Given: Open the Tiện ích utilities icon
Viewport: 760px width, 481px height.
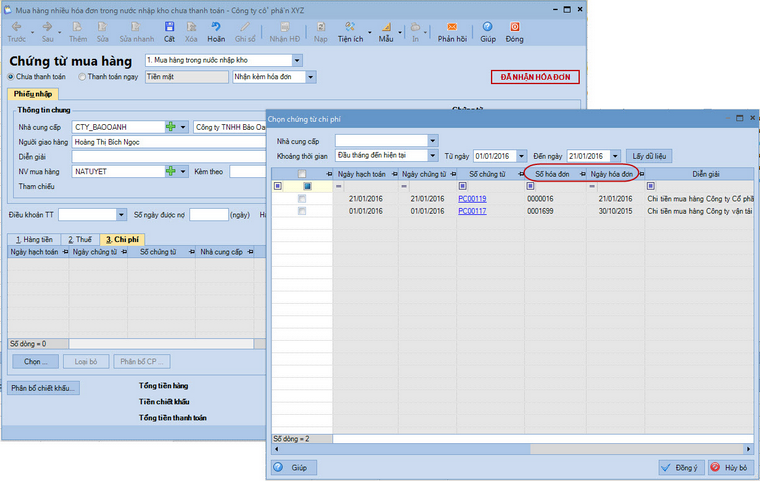Looking at the screenshot, I should tap(350, 27).
